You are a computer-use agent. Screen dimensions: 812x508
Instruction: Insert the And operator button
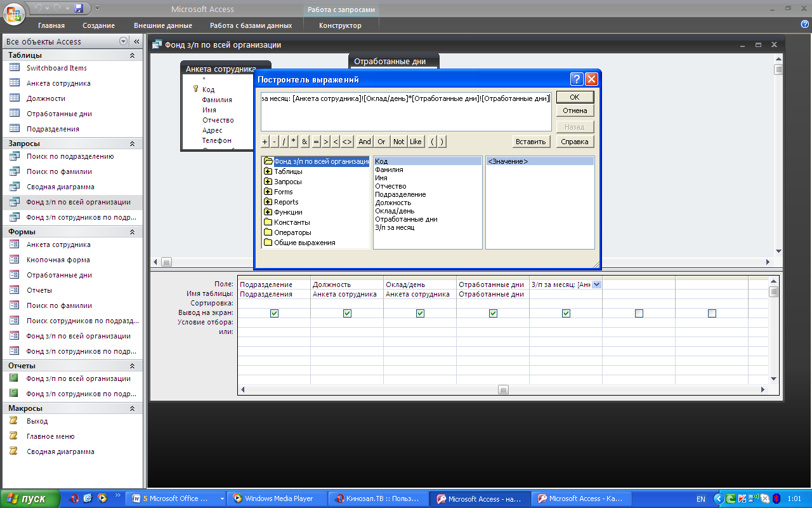(365, 142)
